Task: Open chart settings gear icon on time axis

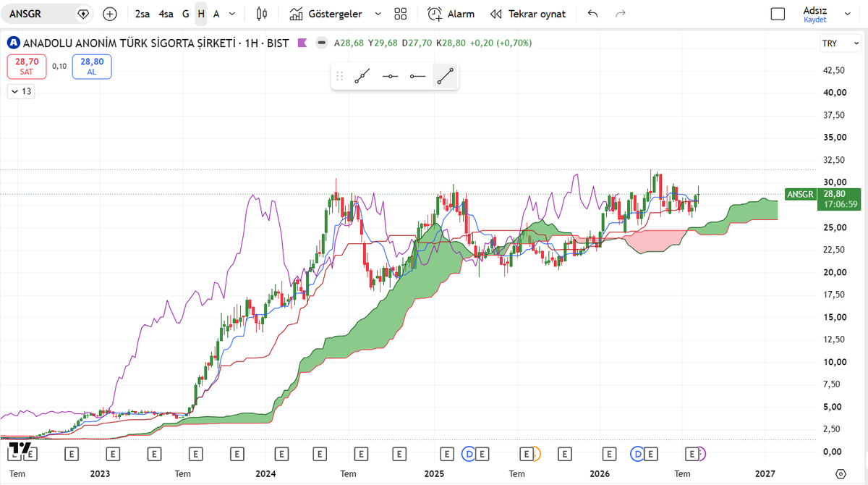Action: [x=841, y=473]
